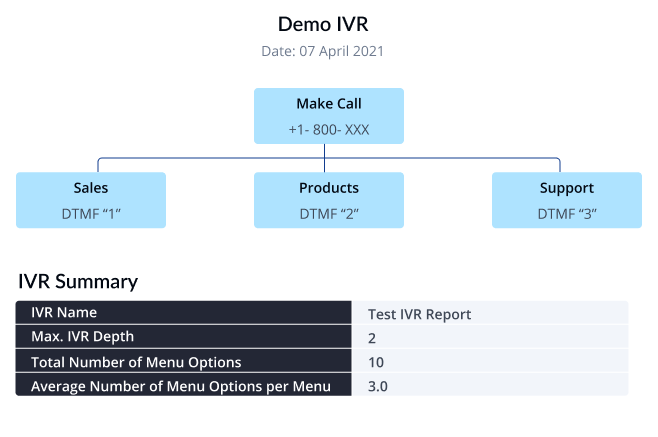Select Average Number of Menu Options per Menu

[x=183, y=385]
